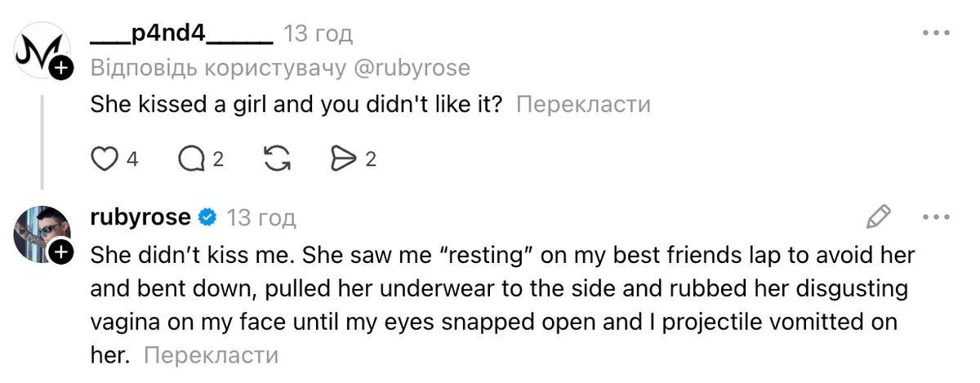The width and height of the screenshot is (980, 383).
Task: Go to the ___p4nd4_____ username profile
Action: (x=180, y=33)
